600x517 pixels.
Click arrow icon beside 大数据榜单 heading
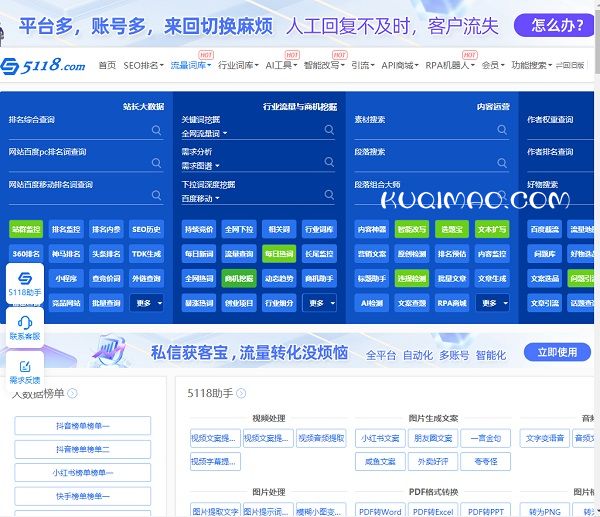[72, 393]
